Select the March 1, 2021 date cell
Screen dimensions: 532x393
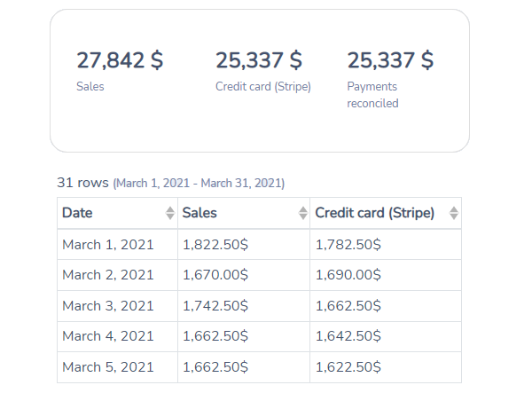(117, 244)
